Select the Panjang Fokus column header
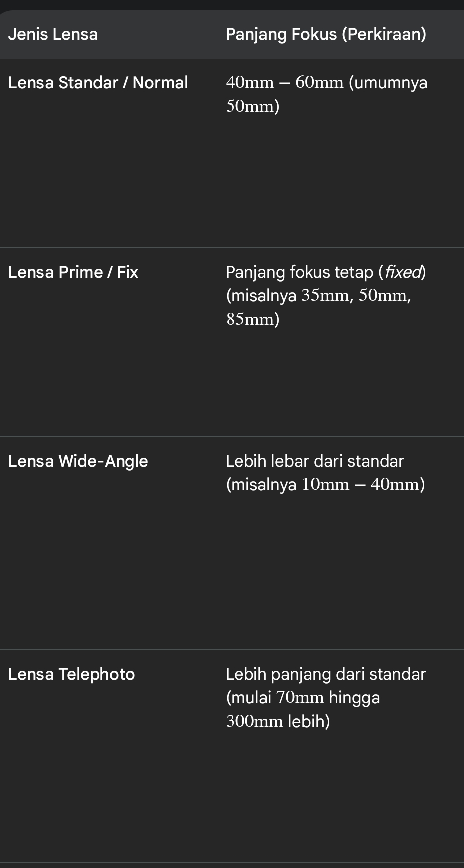This screenshot has height=868, width=464. click(x=325, y=34)
